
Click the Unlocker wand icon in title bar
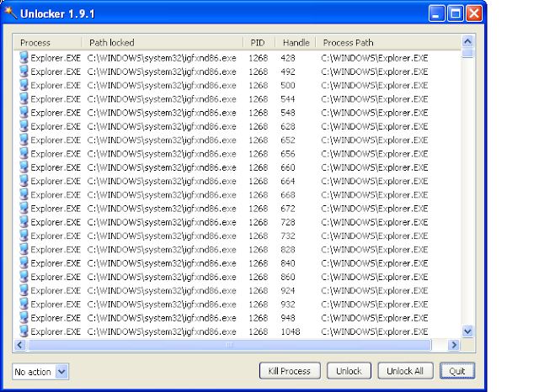click(x=11, y=13)
